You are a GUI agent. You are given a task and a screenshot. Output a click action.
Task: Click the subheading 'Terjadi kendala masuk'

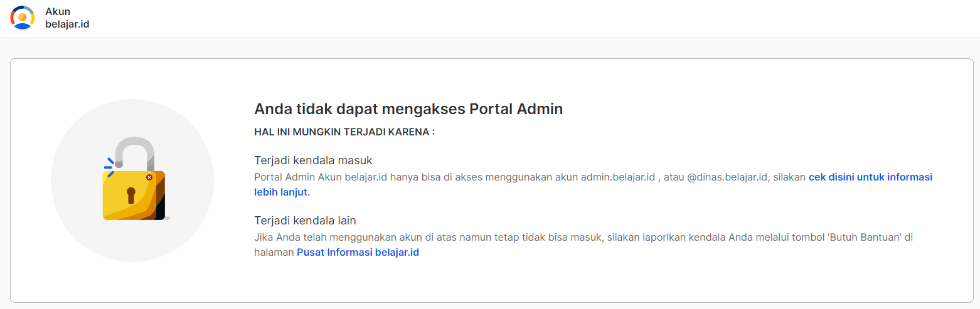(314, 160)
